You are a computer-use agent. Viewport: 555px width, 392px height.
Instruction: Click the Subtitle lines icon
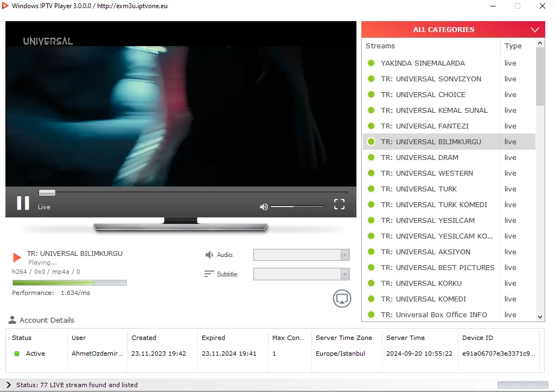(x=209, y=274)
